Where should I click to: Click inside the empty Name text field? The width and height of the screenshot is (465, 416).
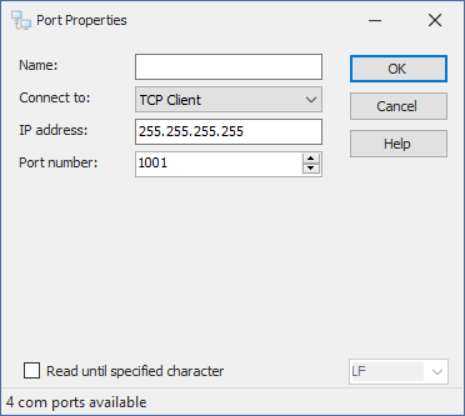229,67
